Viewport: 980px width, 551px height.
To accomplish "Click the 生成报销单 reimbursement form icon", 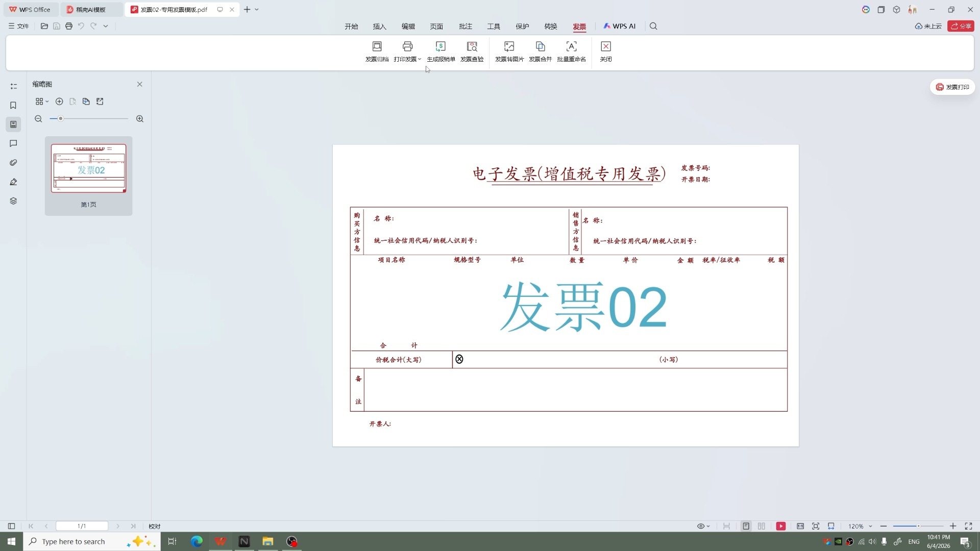I will coord(441,52).
